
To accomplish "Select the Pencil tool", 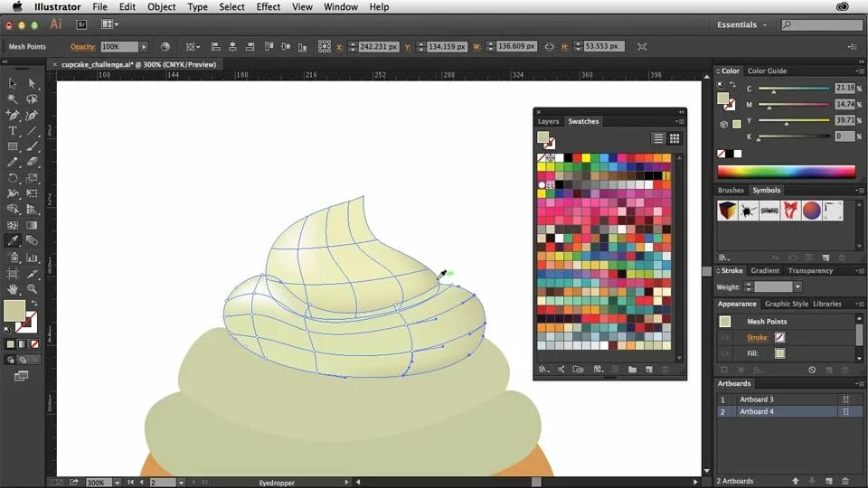I will click(x=12, y=162).
